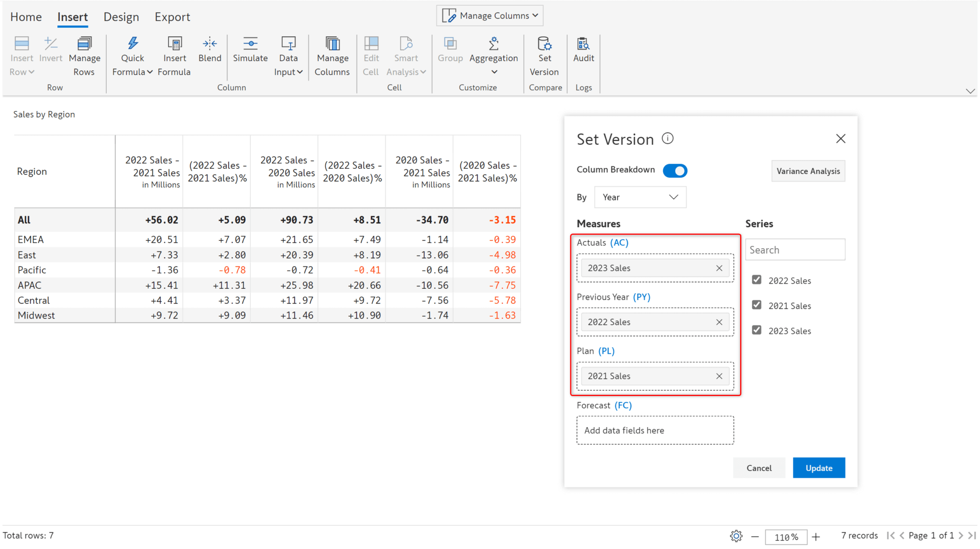Collapse the ribbon with the chevron
Screen dimensions: 980x549
(970, 91)
